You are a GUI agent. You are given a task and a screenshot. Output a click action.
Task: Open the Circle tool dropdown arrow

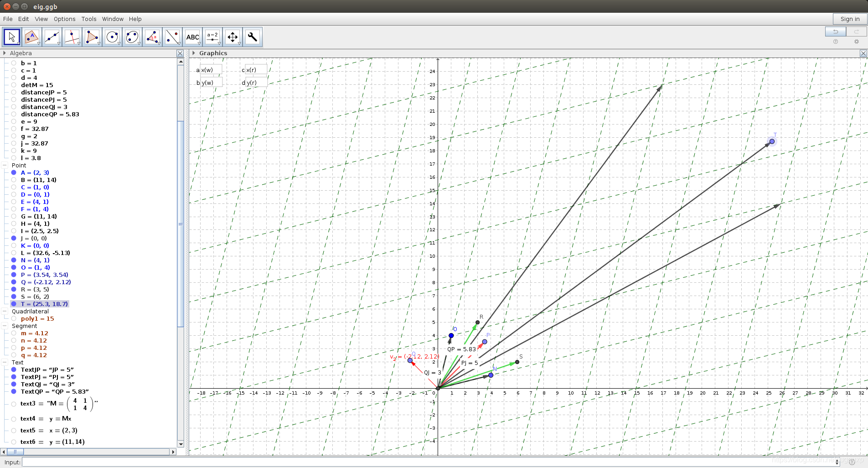point(119,44)
